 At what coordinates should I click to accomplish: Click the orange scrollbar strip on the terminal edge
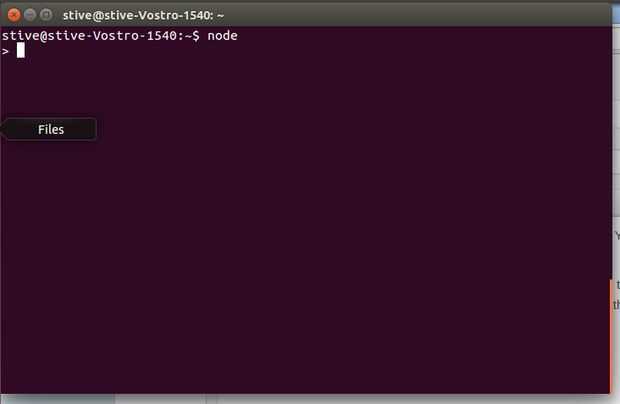(x=611, y=336)
